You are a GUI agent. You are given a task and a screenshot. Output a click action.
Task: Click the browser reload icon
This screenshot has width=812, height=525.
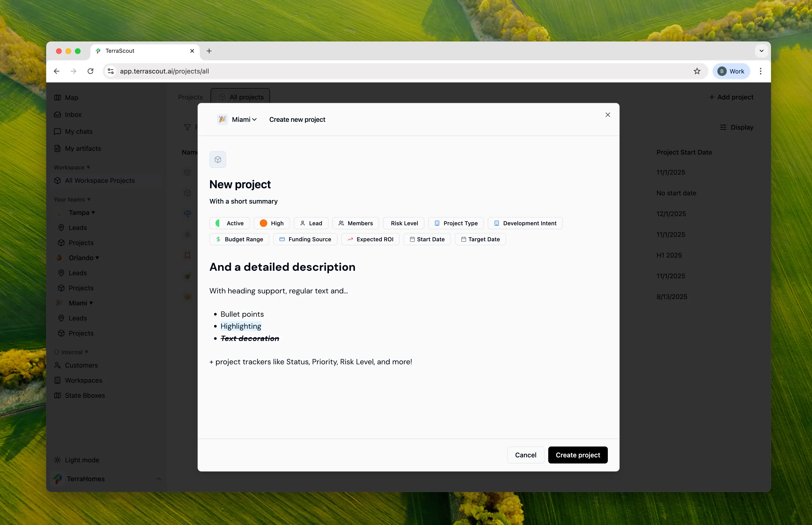click(91, 71)
